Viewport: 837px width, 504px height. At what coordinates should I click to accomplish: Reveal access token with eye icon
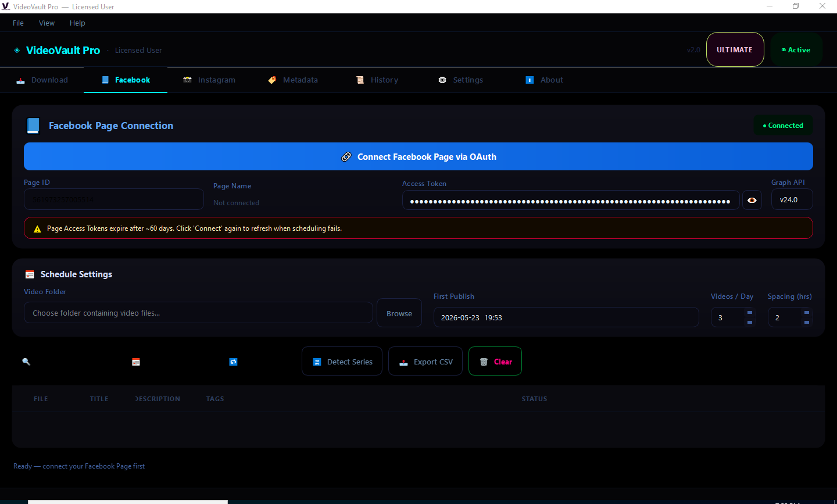(752, 201)
